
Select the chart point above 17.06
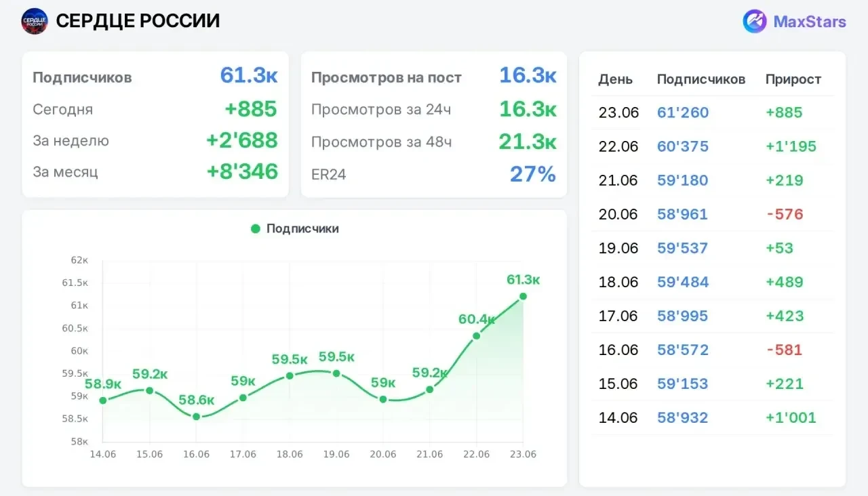click(x=243, y=398)
